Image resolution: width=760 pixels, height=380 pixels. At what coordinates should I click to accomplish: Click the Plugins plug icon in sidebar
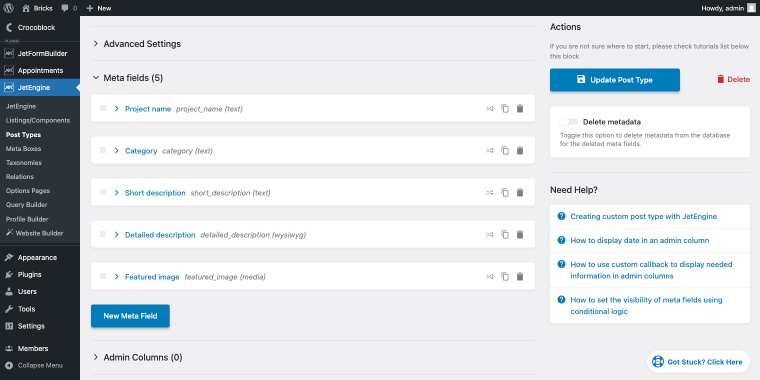click(x=9, y=274)
